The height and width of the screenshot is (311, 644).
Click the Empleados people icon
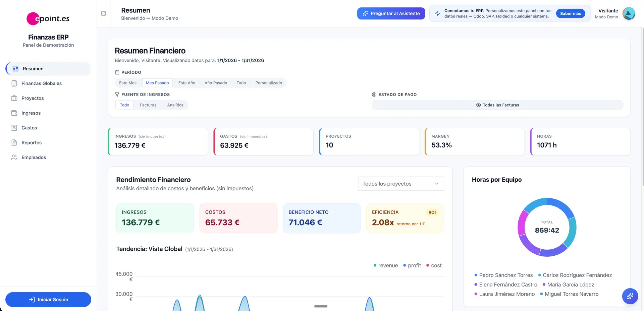click(14, 157)
